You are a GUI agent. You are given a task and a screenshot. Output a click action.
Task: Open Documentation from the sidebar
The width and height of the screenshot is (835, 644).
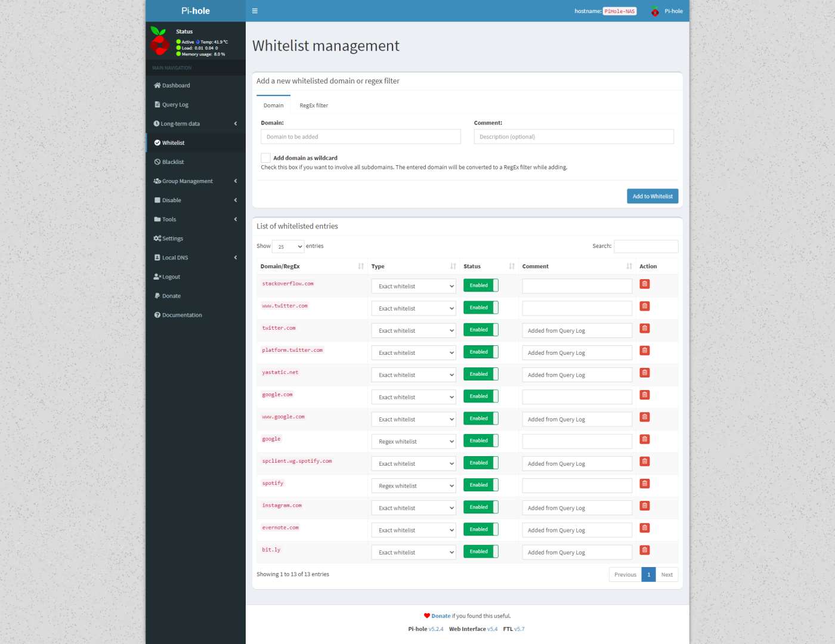pyautogui.click(x=196, y=315)
